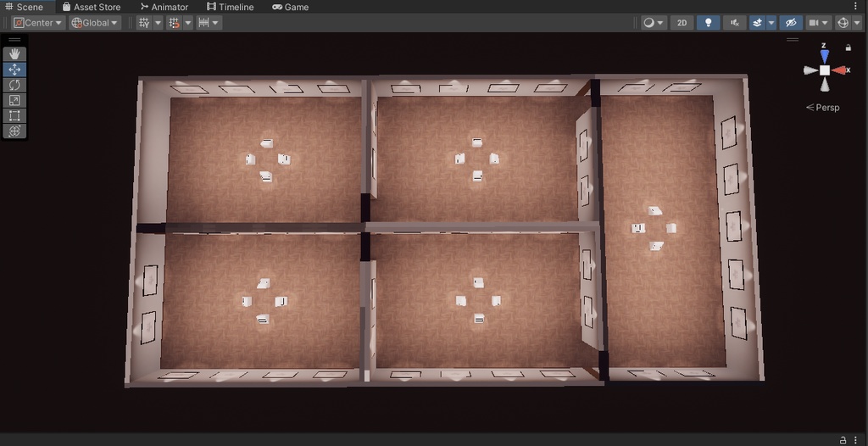Viewport: 868px width, 446px height.
Task: Click the red X axis cone on the gizmo
Action: [x=838, y=70]
